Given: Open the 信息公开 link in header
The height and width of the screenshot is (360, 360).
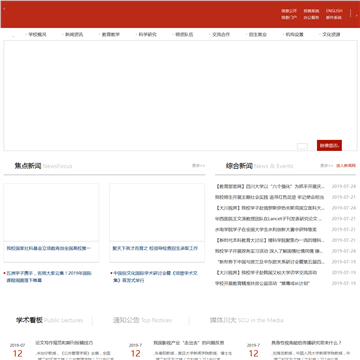Looking at the screenshot, I should tap(289, 11).
